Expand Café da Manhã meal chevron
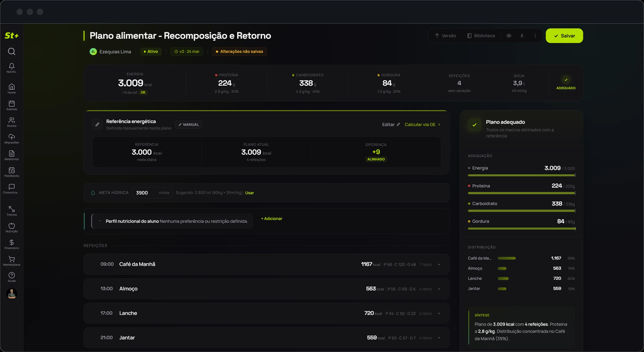The width and height of the screenshot is (644, 352). [439, 264]
